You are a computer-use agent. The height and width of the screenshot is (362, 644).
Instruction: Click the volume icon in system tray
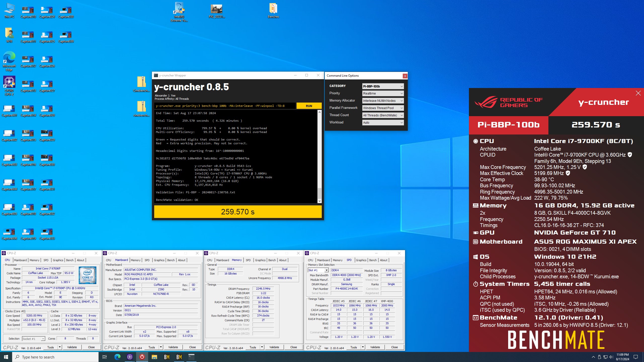point(611,357)
